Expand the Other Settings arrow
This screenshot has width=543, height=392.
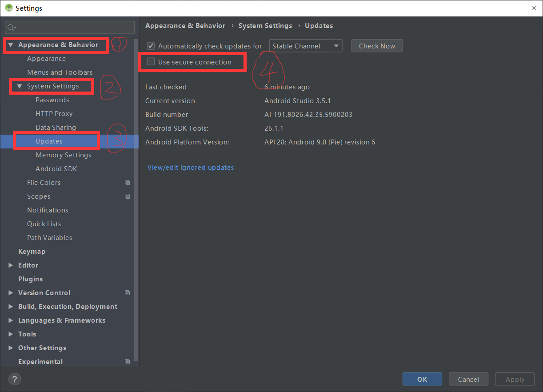11,348
